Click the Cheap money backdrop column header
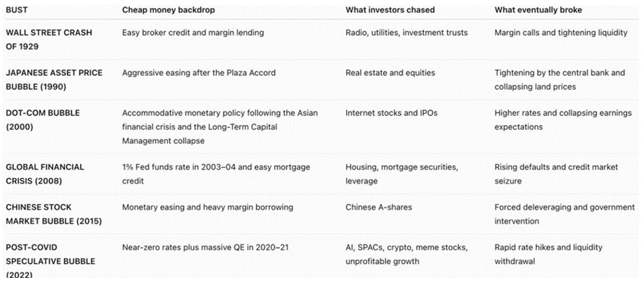644x292 pixels. click(x=168, y=10)
